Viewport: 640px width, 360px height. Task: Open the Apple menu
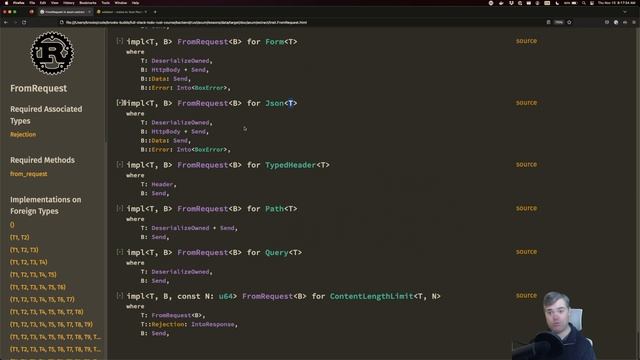pos(6,3)
